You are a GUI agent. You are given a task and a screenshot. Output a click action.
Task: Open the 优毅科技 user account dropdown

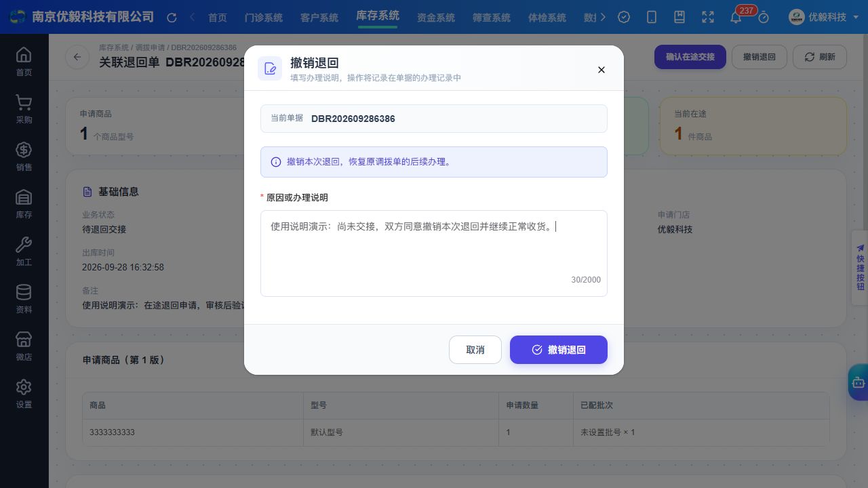(x=824, y=17)
